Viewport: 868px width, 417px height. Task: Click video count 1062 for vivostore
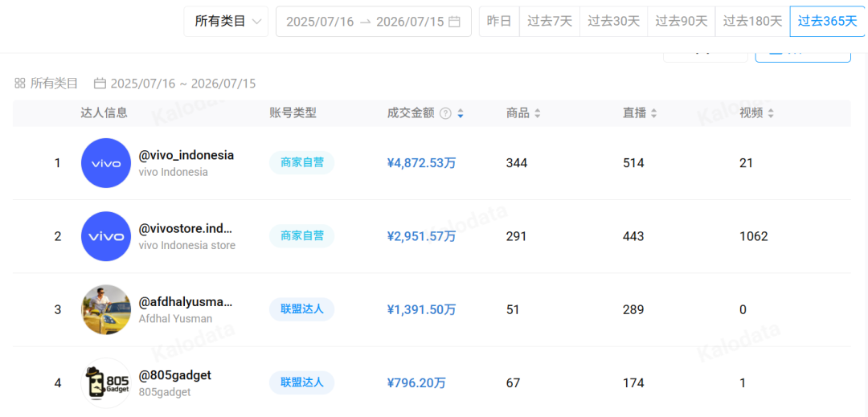tap(754, 237)
